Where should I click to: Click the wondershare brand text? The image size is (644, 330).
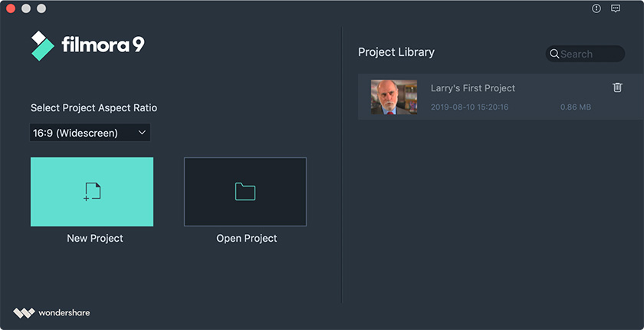coord(64,313)
